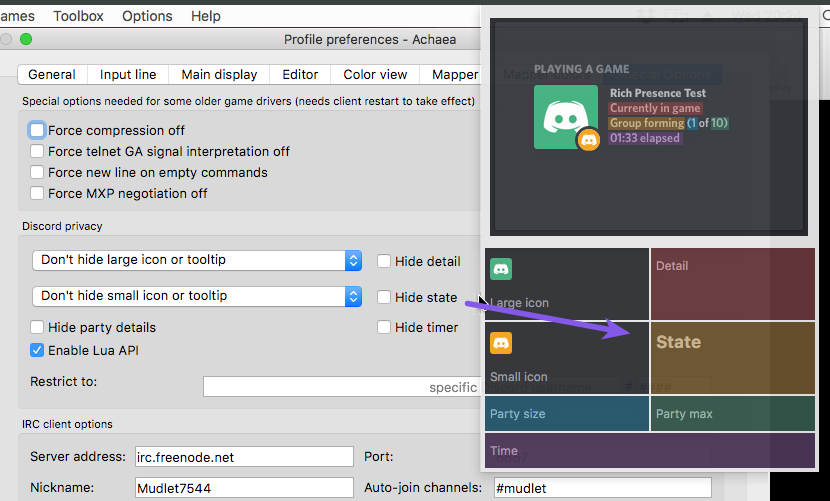Click the PLAYING A GAME heading

point(582,69)
